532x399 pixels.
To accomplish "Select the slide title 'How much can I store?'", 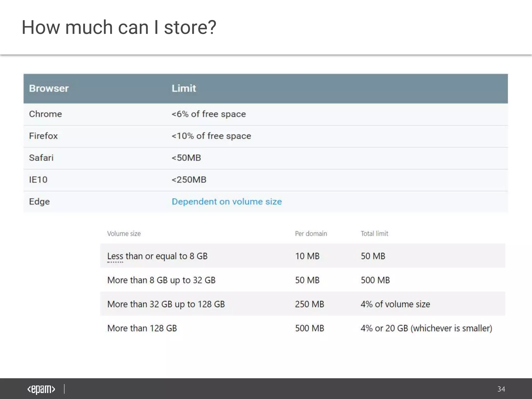I will tap(119, 27).
